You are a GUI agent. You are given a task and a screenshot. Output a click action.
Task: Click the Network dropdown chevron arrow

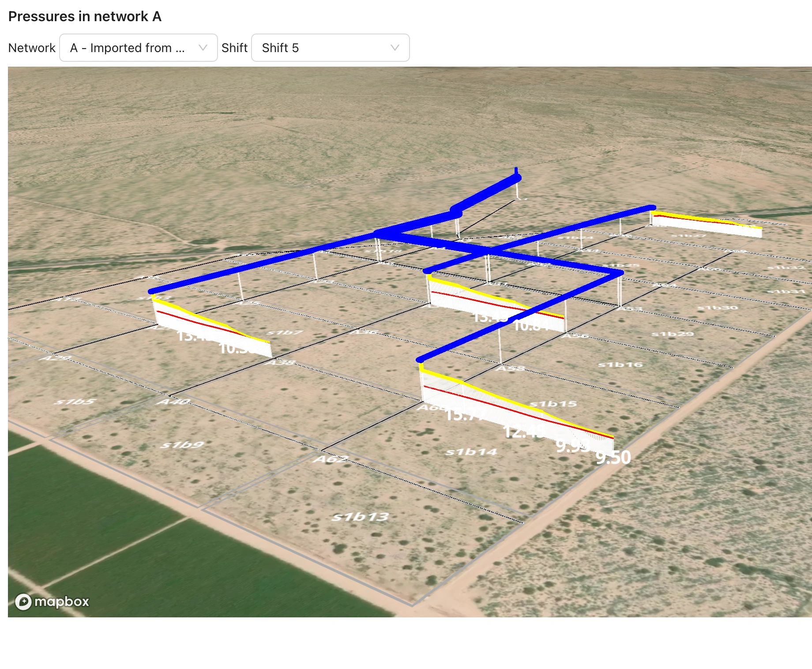203,48
